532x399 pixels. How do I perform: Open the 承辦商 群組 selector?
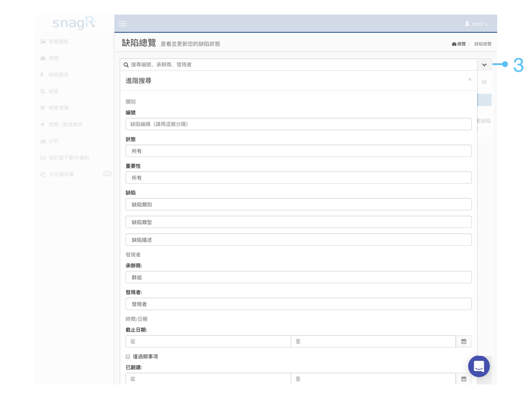pyautogui.click(x=299, y=277)
